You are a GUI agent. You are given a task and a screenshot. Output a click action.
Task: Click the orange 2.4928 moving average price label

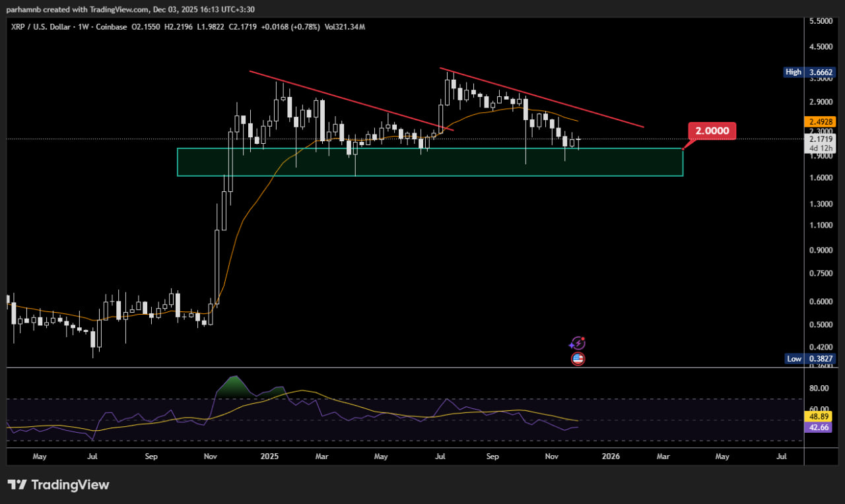click(x=820, y=121)
